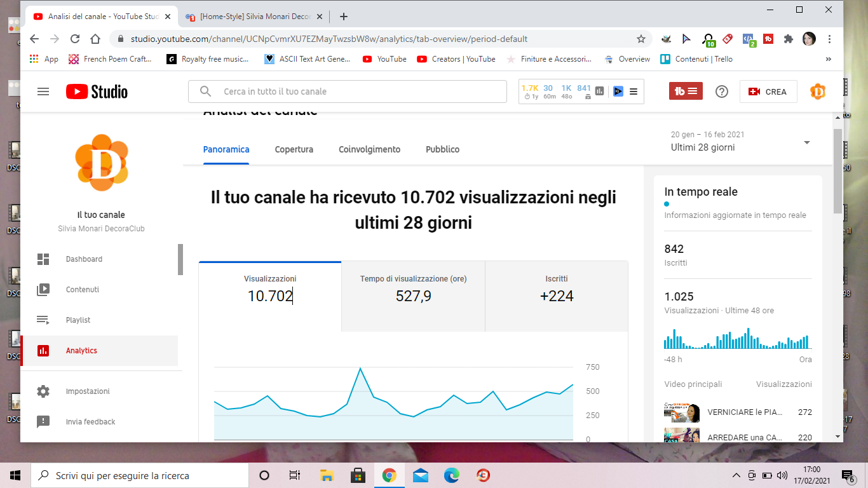Open a new browser tab with plus
The height and width of the screenshot is (488, 868).
(x=344, y=17)
